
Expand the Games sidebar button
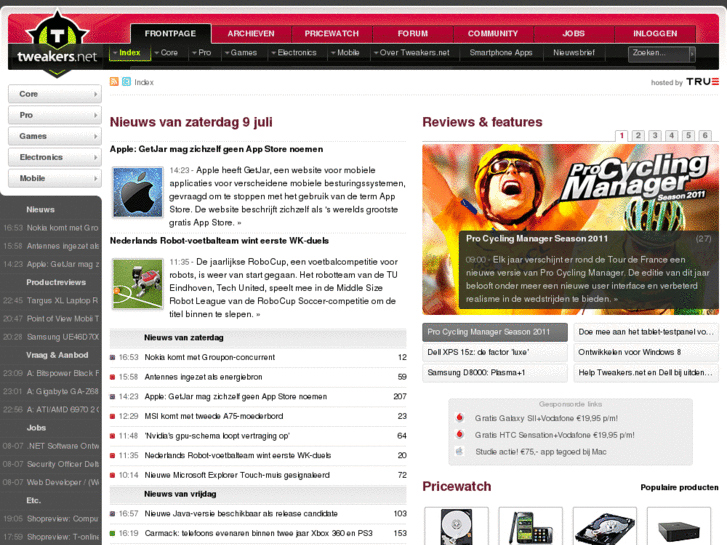[55, 136]
